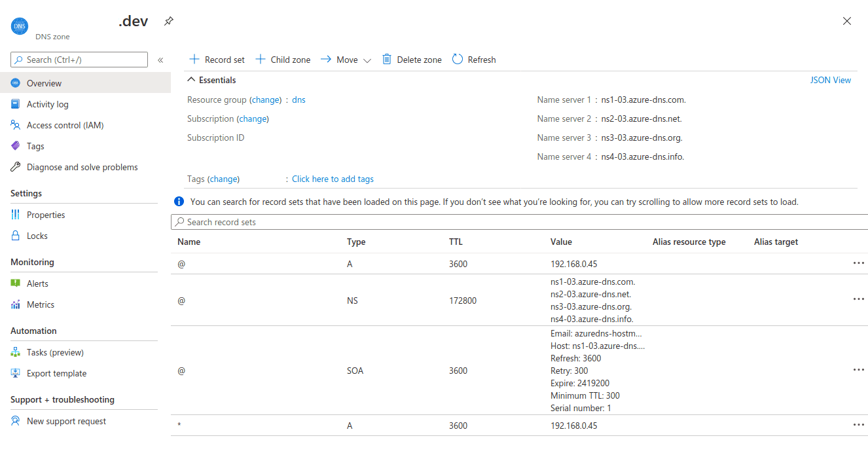The image size is (868, 455).
Task: Collapse the Essentials section
Action: [x=212, y=80]
